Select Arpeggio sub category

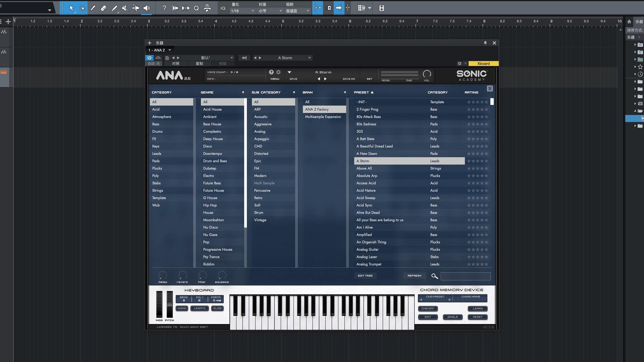coord(273,139)
